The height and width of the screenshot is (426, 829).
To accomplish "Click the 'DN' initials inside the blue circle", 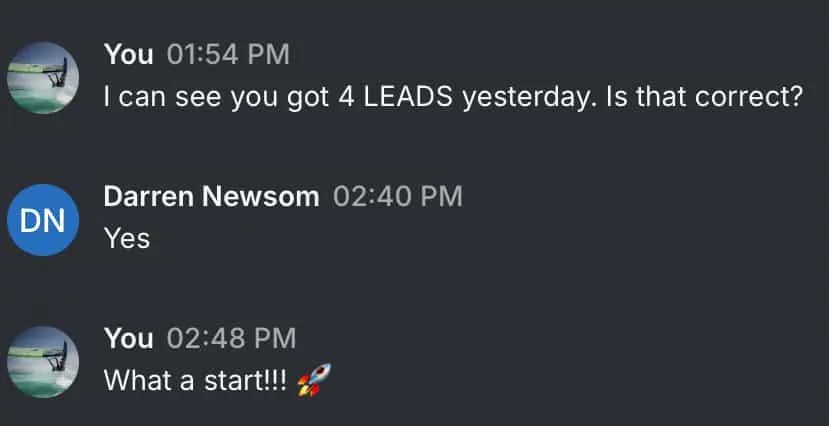I will [42, 220].
